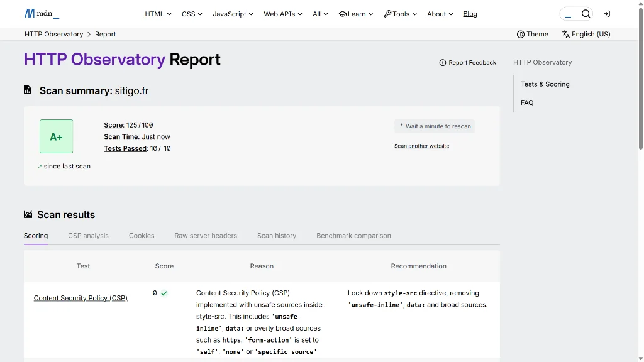
Task: Switch to the Cookies tab
Action: tap(142, 236)
